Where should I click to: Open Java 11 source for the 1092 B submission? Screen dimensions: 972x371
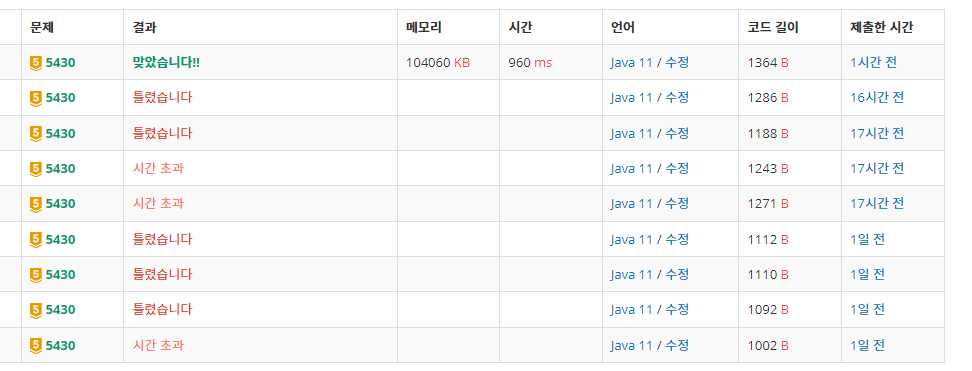[632, 310]
